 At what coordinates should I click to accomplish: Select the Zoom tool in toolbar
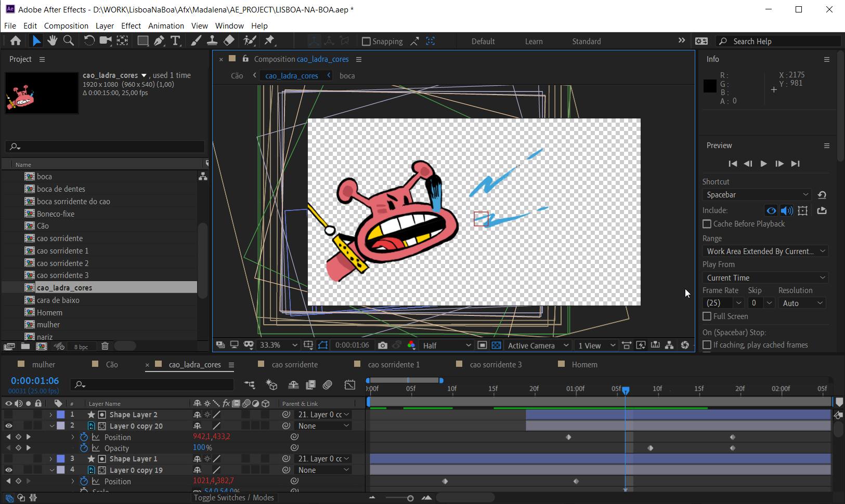point(68,41)
